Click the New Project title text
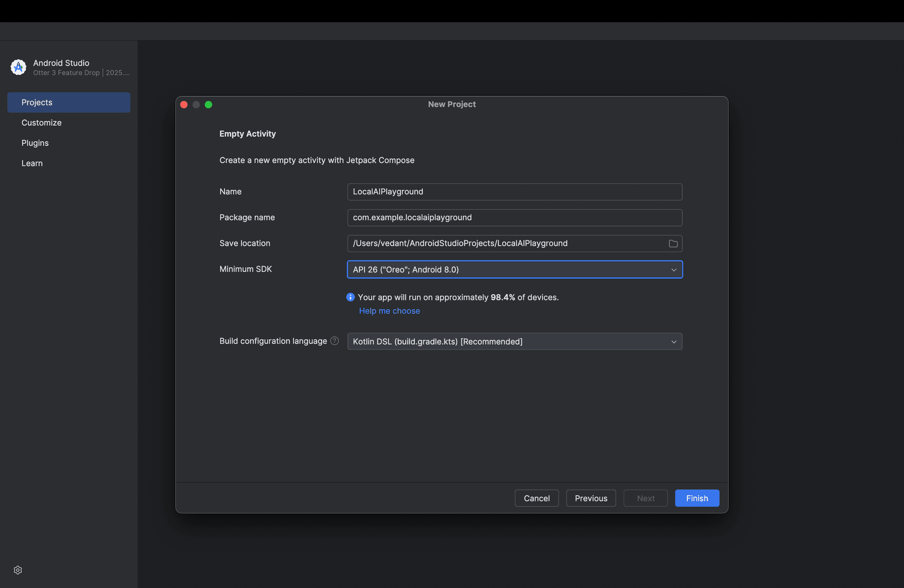The image size is (904, 588). point(452,104)
